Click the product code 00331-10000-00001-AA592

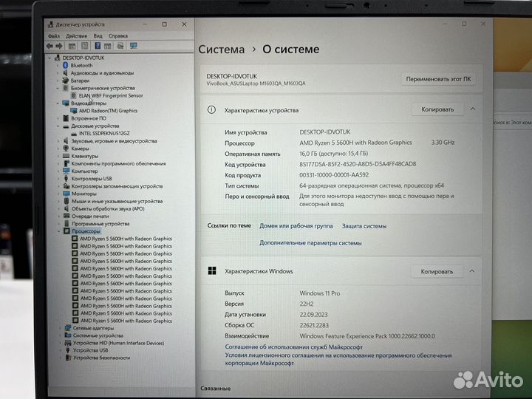click(x=334, y=175)
